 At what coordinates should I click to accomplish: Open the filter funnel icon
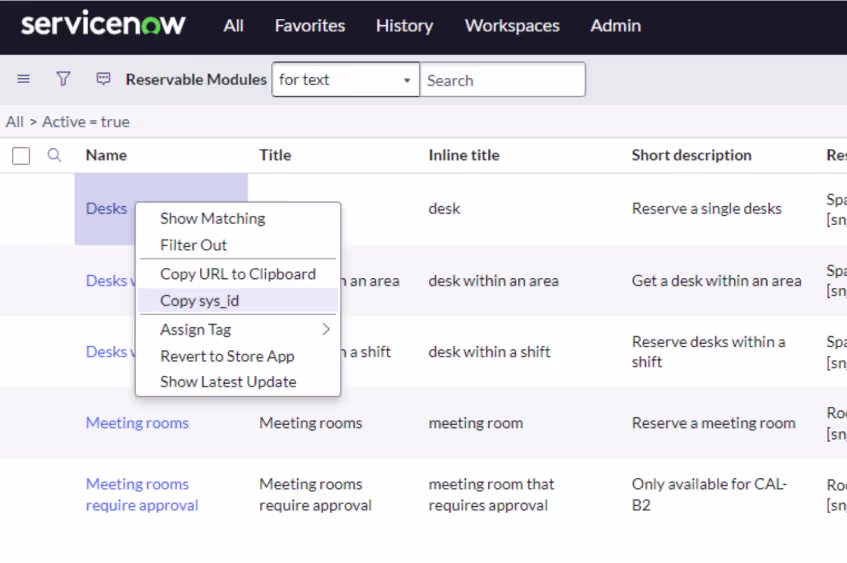pos(63,79)
